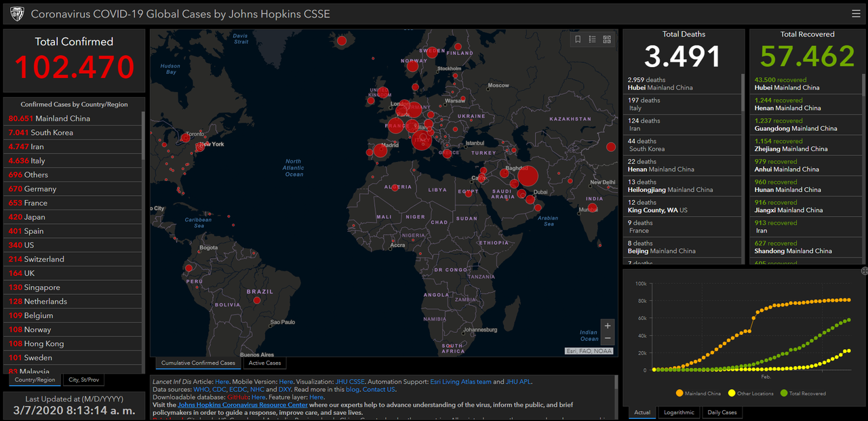Screen dimensions: 868x421
Task: Open map bookmarks icon
Action: 578,39
